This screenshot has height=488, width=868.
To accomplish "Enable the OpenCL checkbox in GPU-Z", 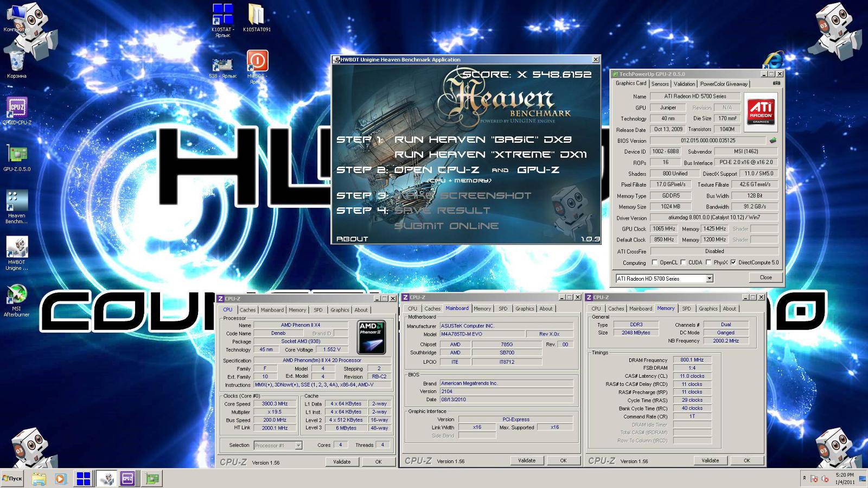I will [654, 262].
